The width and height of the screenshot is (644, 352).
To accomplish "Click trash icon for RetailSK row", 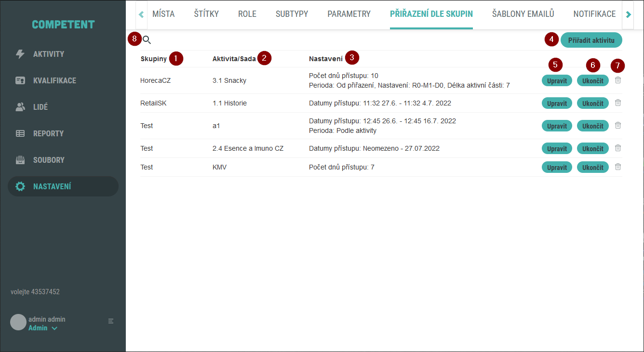I will click(618, 103).
